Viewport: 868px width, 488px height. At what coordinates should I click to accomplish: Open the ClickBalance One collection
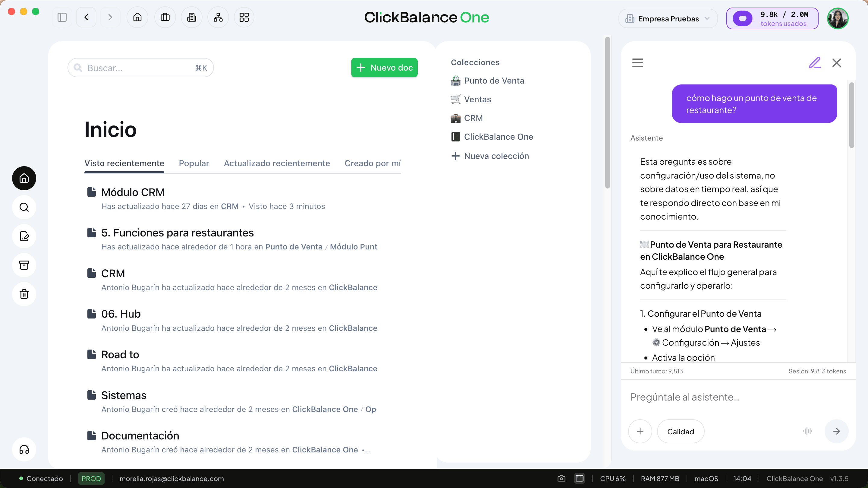click(x=492, y=137)
